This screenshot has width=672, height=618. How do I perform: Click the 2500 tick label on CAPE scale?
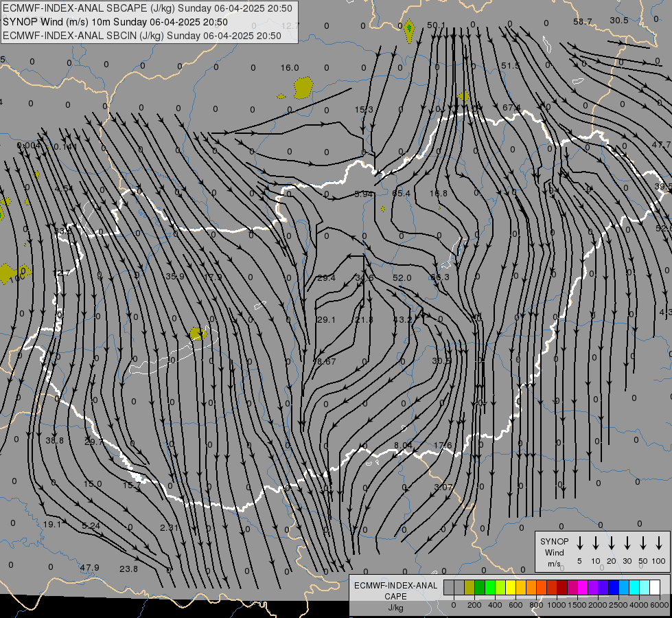point(618,605)
